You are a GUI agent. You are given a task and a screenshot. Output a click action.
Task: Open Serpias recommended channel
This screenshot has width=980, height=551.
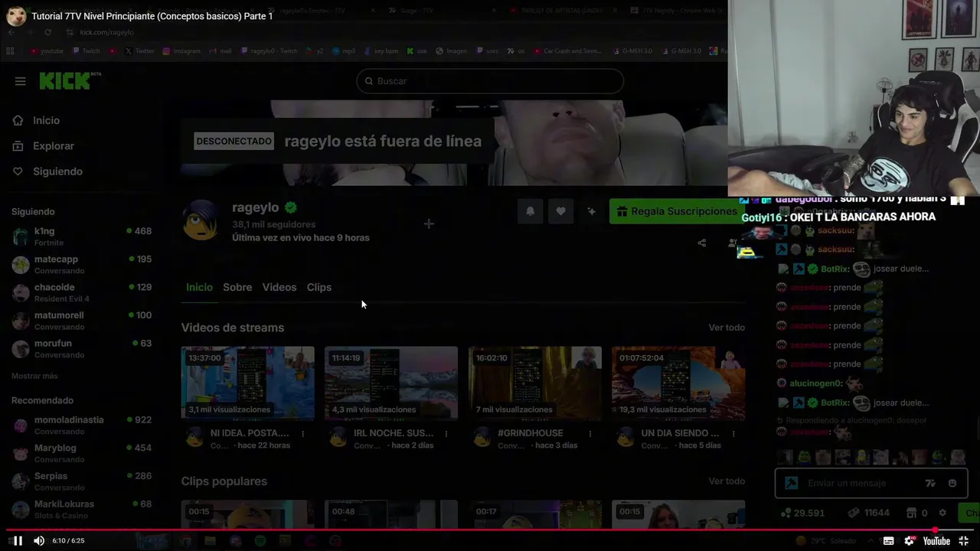point(81,481)
